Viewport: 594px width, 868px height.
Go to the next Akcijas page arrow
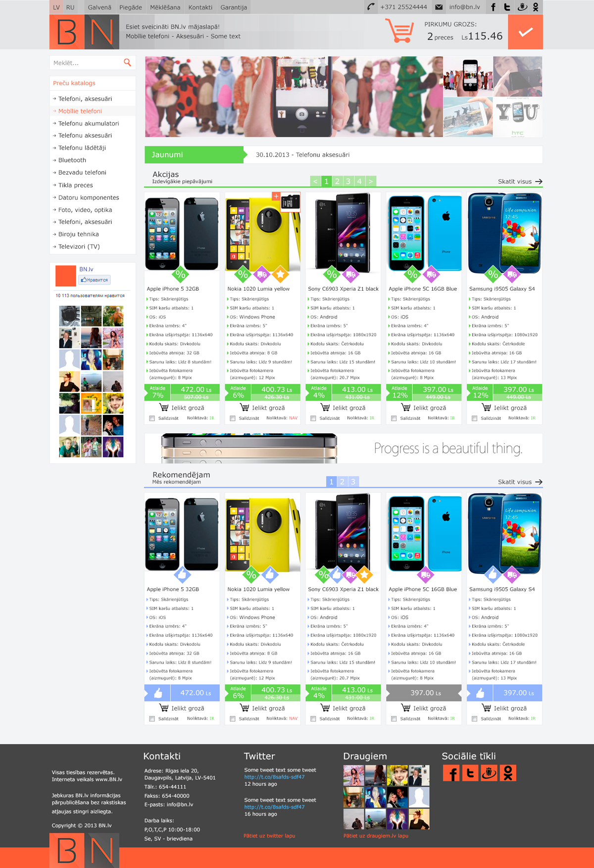click(x=371, y=181)
